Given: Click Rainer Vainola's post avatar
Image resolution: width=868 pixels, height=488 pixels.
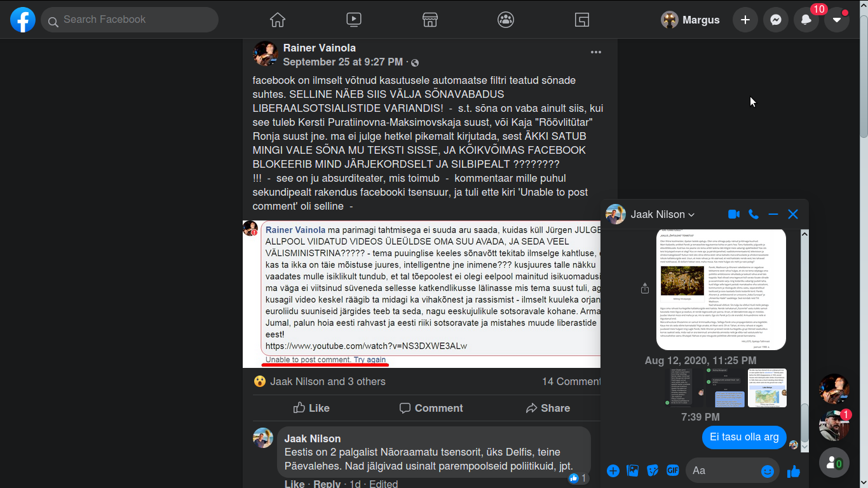Looking at the screenshot, I should point(266,54).
